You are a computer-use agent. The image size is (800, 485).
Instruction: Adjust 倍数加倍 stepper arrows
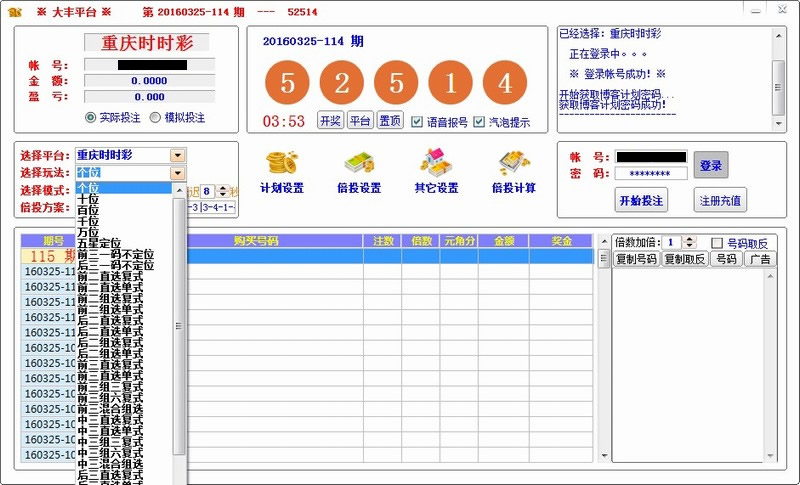(689, 242)
